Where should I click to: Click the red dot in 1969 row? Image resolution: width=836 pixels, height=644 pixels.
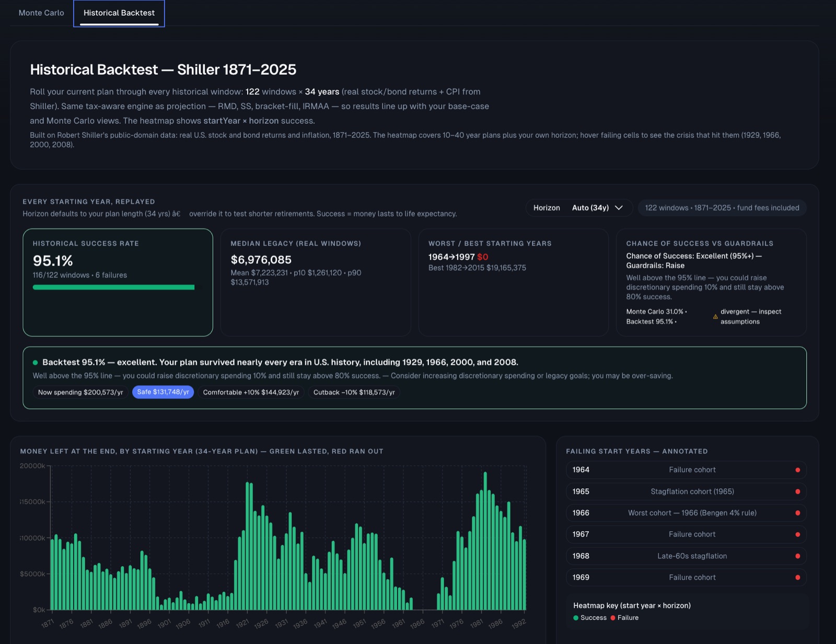tap(797, 578)
